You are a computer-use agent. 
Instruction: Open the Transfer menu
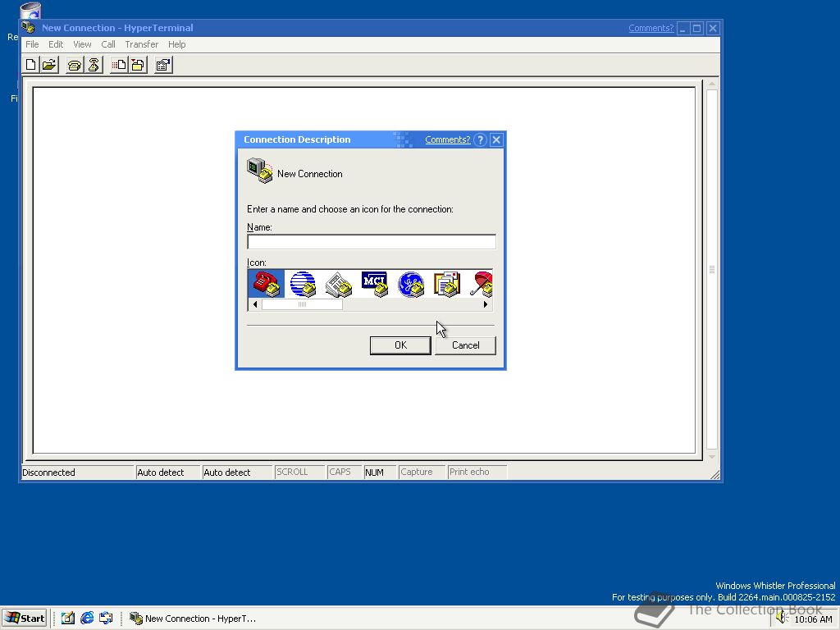tap(141, 44)
